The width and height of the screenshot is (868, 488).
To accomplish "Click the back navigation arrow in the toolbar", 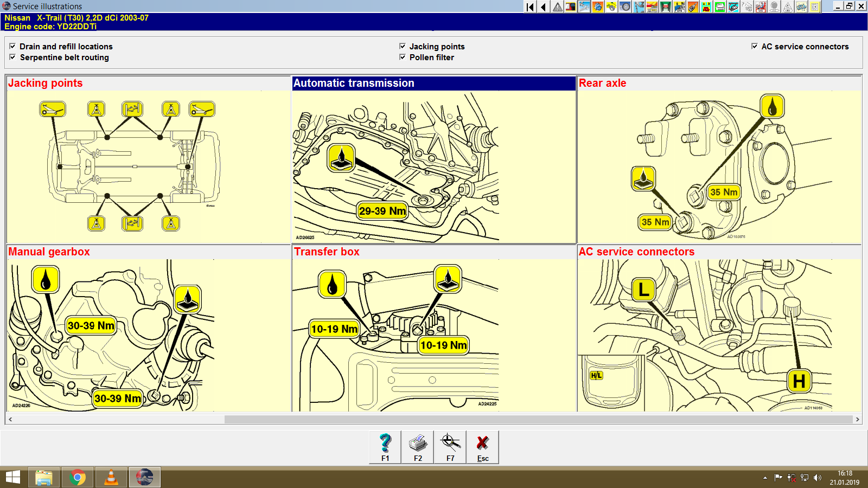I will (542, 7).
